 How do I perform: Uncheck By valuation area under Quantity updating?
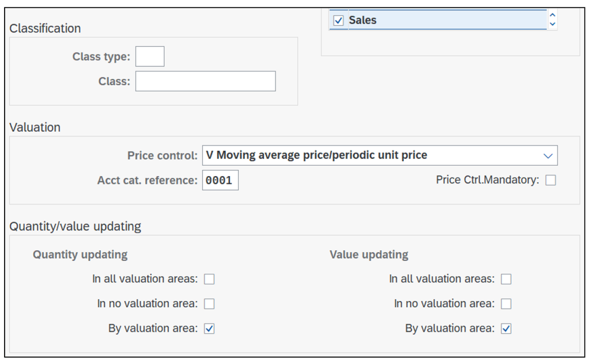point(209,328)
